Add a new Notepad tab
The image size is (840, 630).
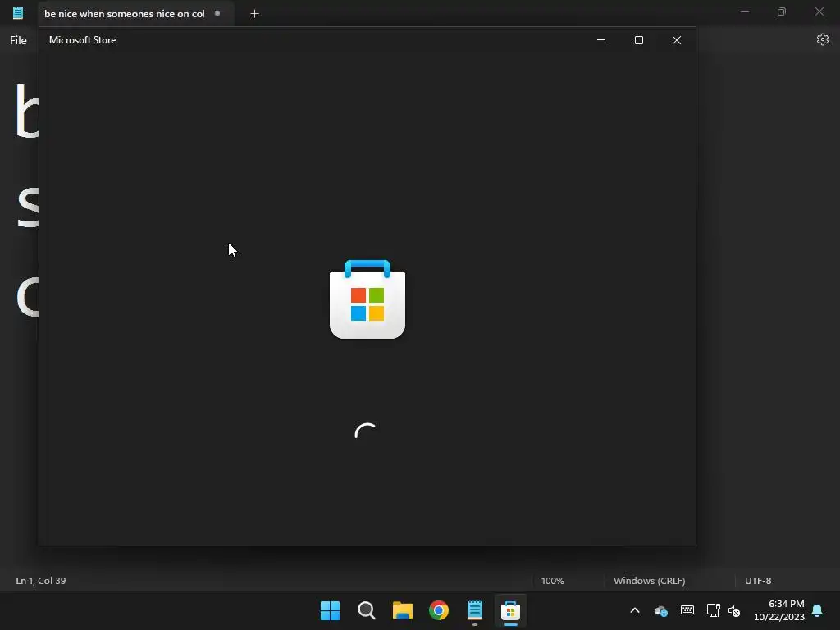click(x=254, y=14)
